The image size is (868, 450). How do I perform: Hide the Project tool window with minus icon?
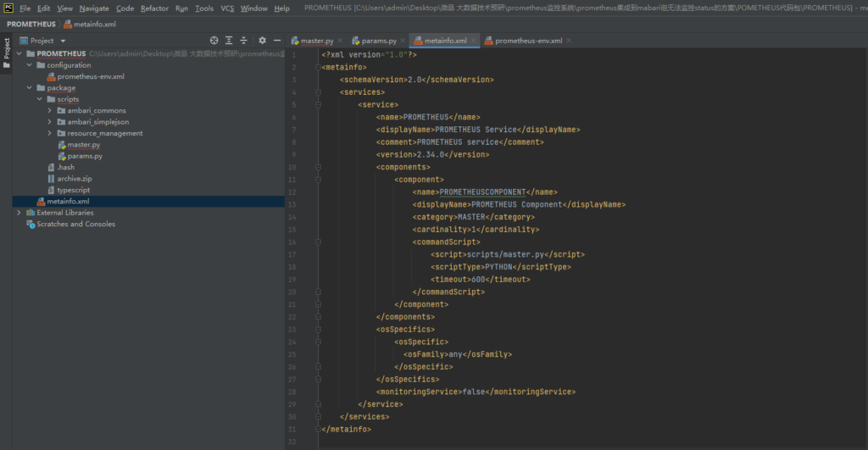point(277,41)
